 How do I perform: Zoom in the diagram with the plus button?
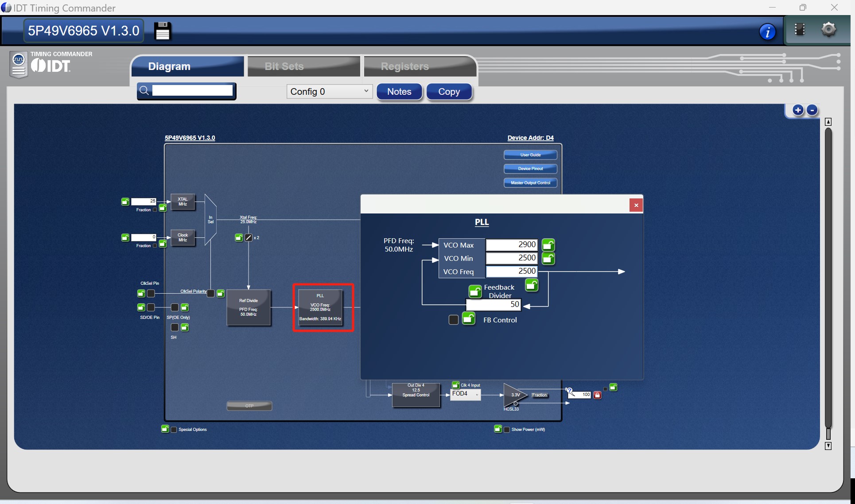click(x=798, y=110)
